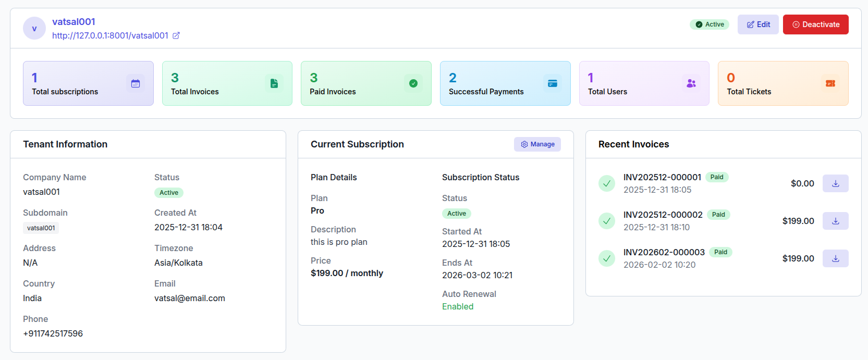
Task: Deactivate the vatsal001 tenant
Action: pyautogui.click(x=815, y=24)
